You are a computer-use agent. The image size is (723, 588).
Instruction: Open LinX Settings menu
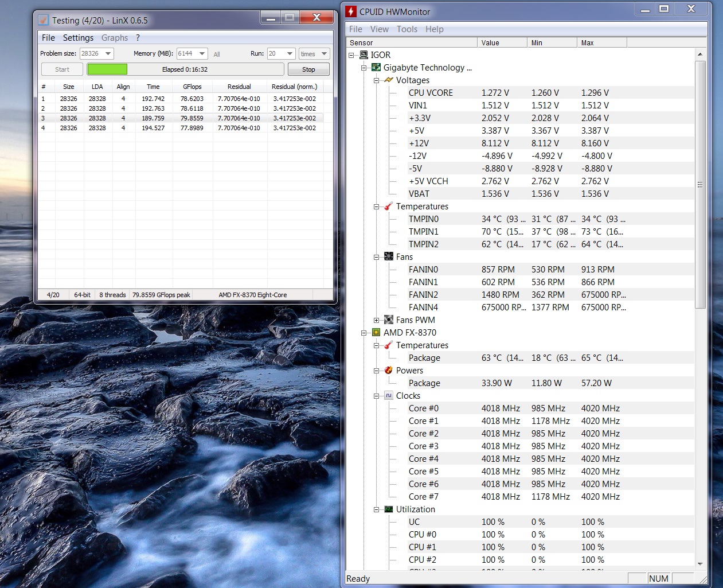tap(78, 38)
